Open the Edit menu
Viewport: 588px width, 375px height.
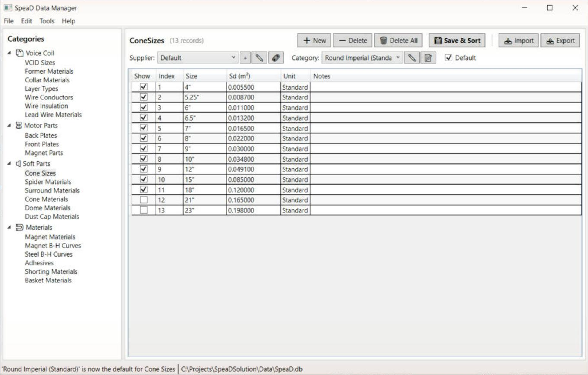click(x=26, y=21)
